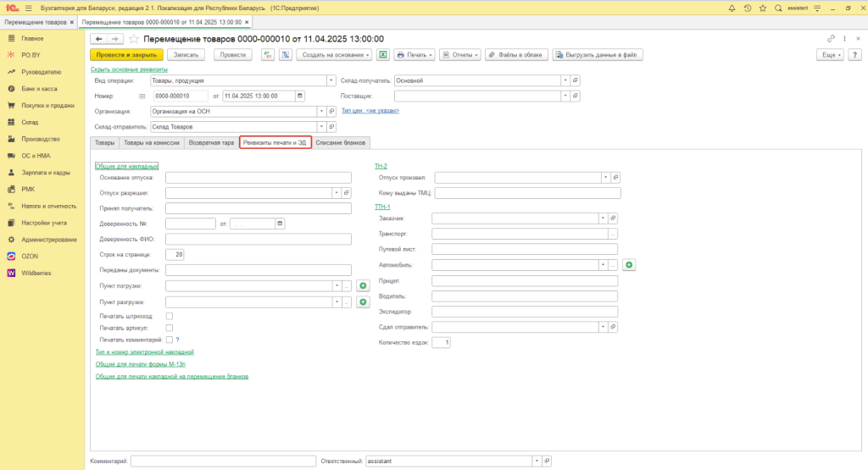Expand Ответственный dropdown arrow

click(537, 461)
